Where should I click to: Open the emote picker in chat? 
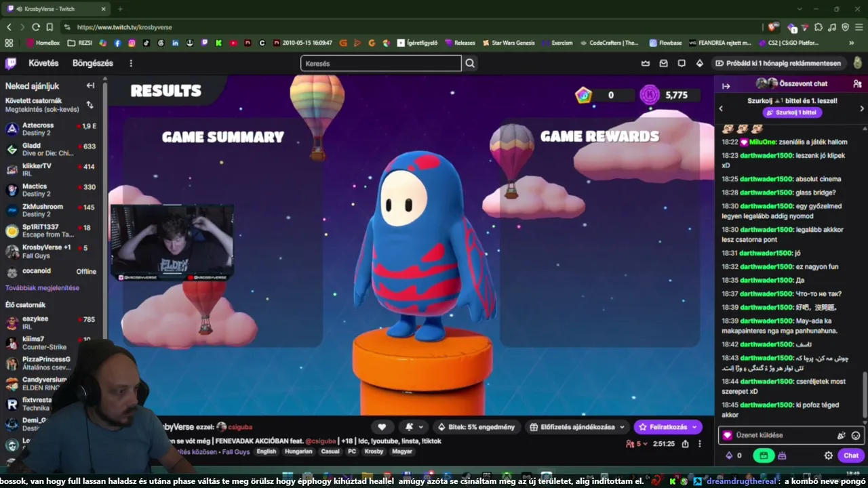[x=856, y=436]
